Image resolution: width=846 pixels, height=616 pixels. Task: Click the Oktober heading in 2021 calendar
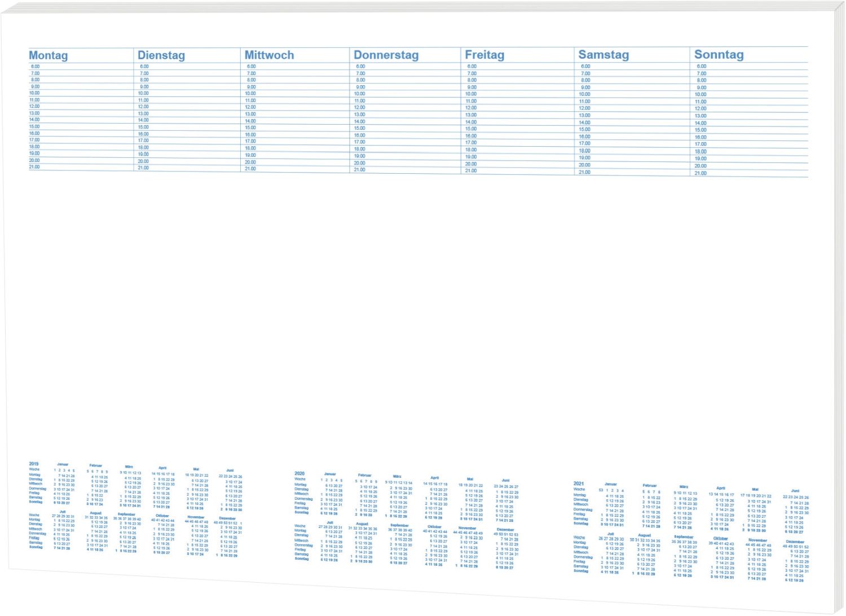pyautogui.click(x=720, y=539)
